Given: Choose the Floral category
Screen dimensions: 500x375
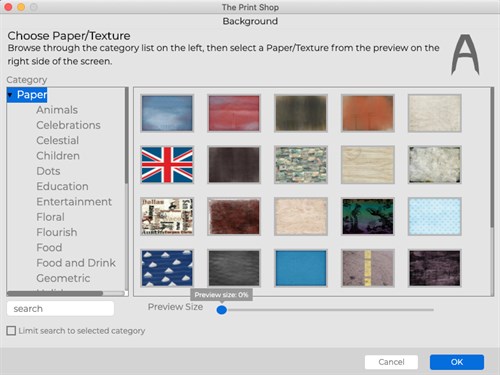Looking at the screenshot, I should click(x=50, y=217).
